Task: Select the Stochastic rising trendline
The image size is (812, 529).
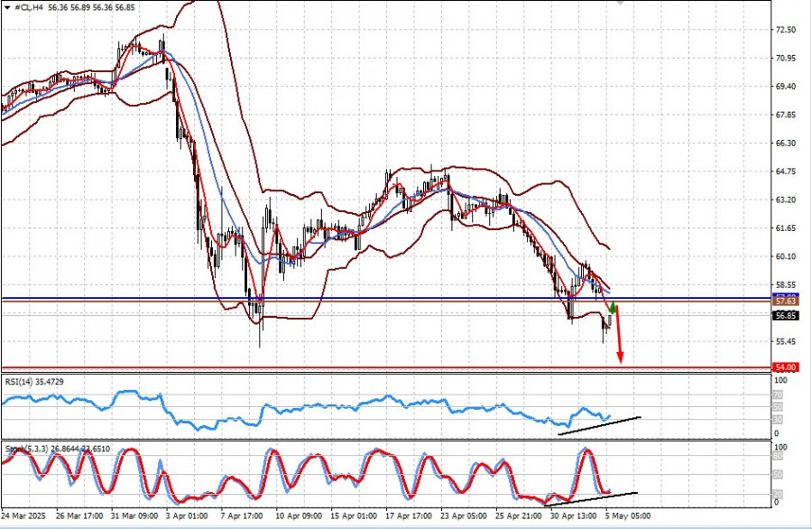Action: pos(595,496)
